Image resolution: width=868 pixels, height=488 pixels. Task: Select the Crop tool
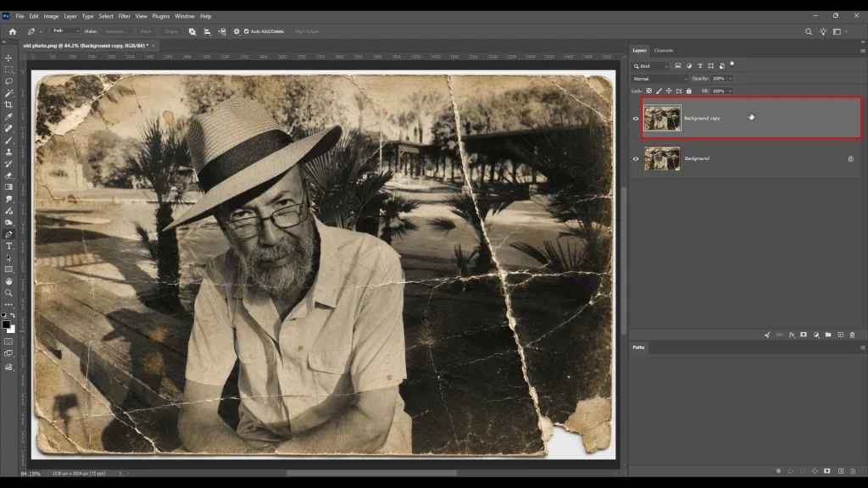point(8,104)
